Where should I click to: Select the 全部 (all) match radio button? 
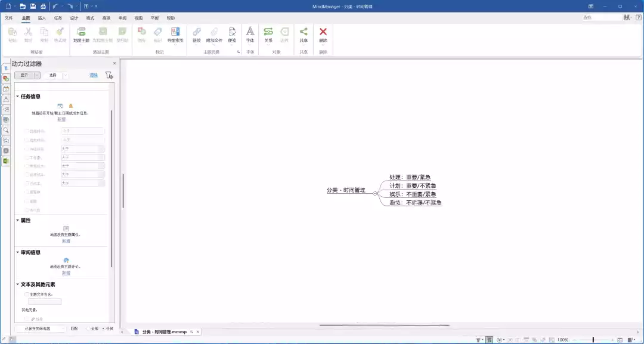click(x=88, y=328)
